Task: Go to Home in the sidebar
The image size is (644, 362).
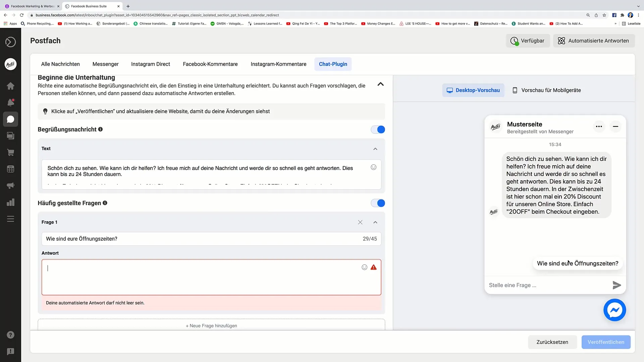Action: 10,86
